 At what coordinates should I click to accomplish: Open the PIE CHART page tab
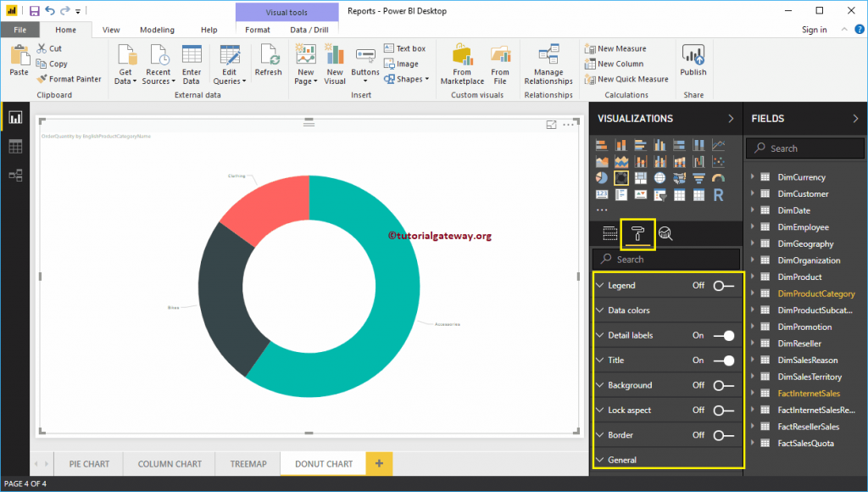point(87,464)
